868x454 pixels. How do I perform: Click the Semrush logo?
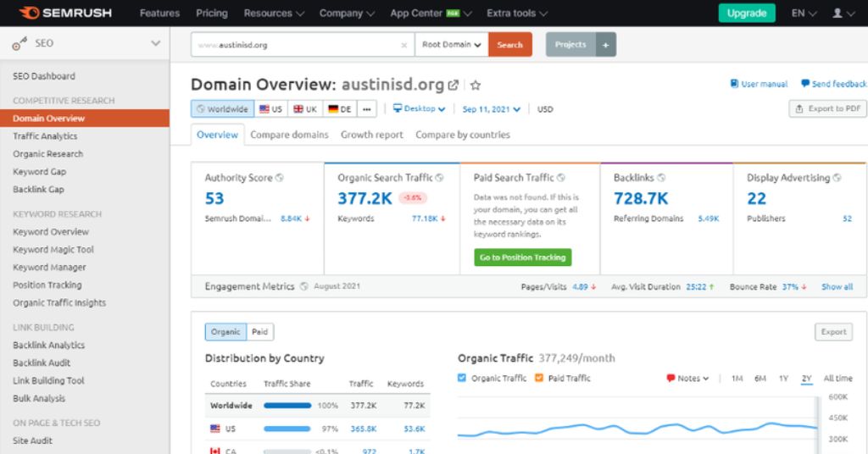point(65,13)
